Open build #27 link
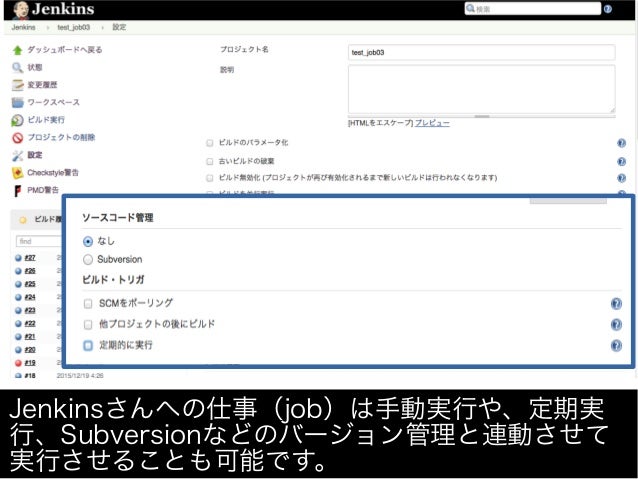Viewport: 638px width, 479px height. click(x=30, y=258)
